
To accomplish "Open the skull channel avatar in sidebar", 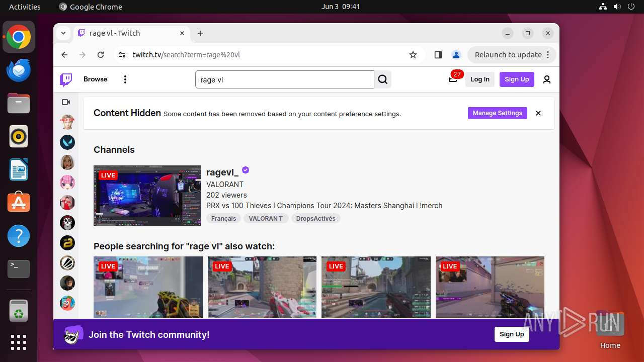I will 67,223.
